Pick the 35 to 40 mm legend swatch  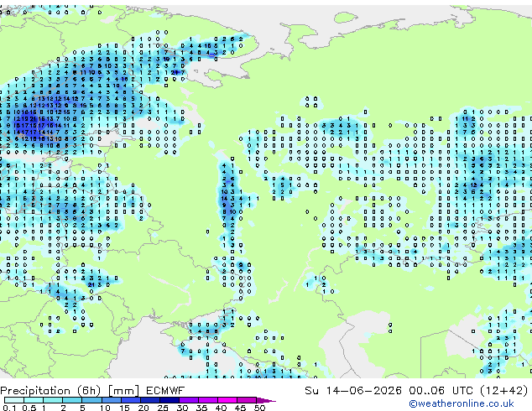[208, 400]
